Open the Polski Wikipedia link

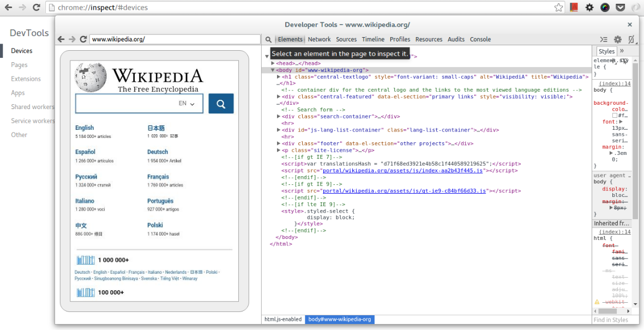[155, 225]
